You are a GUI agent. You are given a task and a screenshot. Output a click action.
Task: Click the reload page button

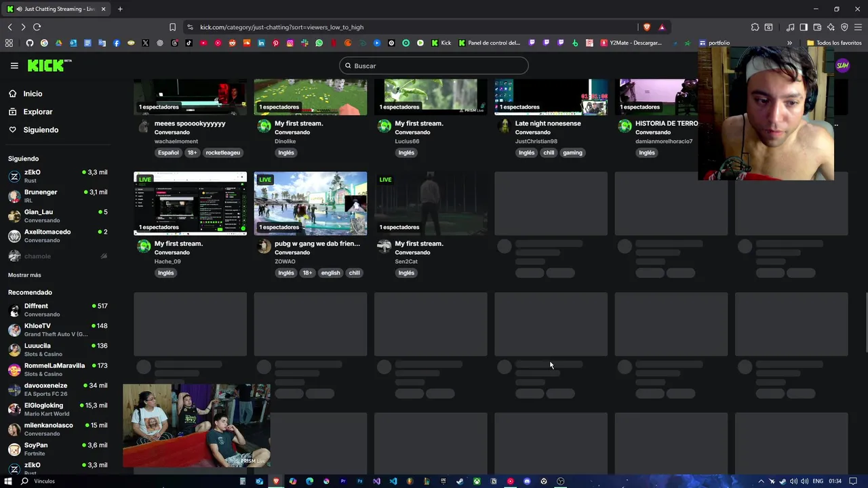[x=37, y=27]
